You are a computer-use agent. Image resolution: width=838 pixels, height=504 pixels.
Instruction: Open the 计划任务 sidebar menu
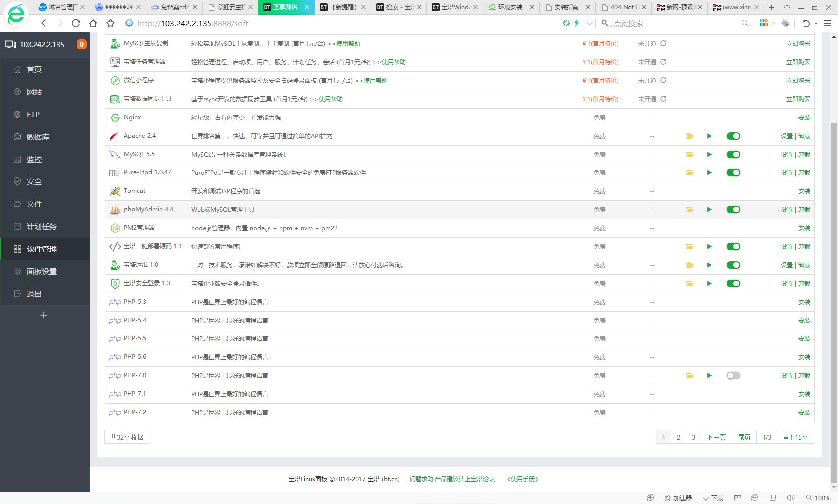point(45,226)
